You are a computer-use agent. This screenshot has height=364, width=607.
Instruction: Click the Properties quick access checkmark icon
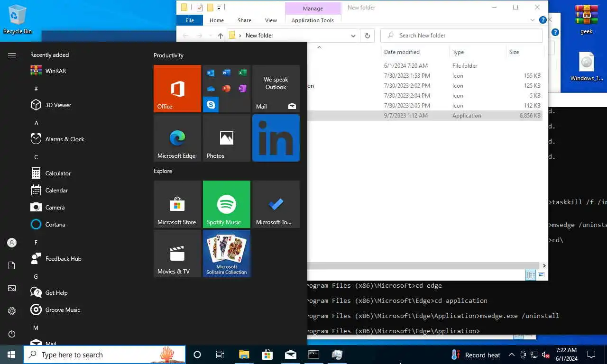[199, 8]
